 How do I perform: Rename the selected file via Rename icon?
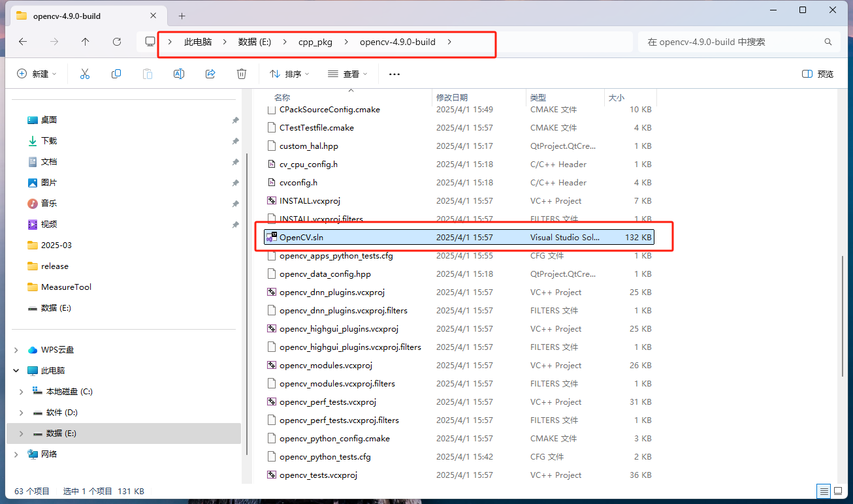tap(178, 73)
